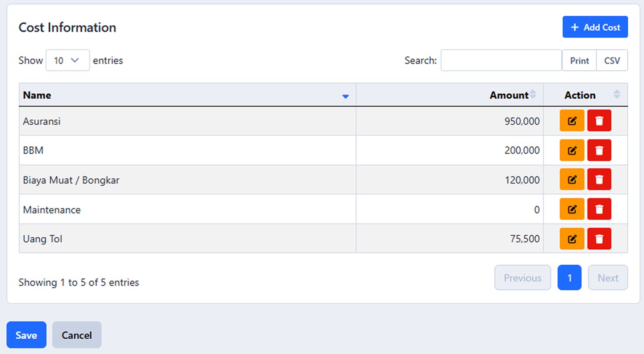Edit the Maintenance cost entry
The height and width of the screenshot is (354, 644).
click(572, 209)
